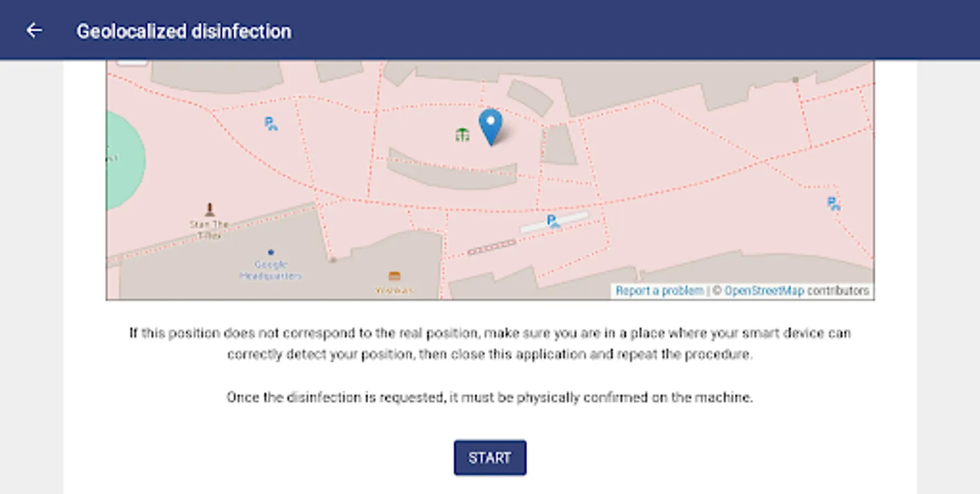Open the Report a problem link
The image size is (980, 494).
click(x=659, y=291)
